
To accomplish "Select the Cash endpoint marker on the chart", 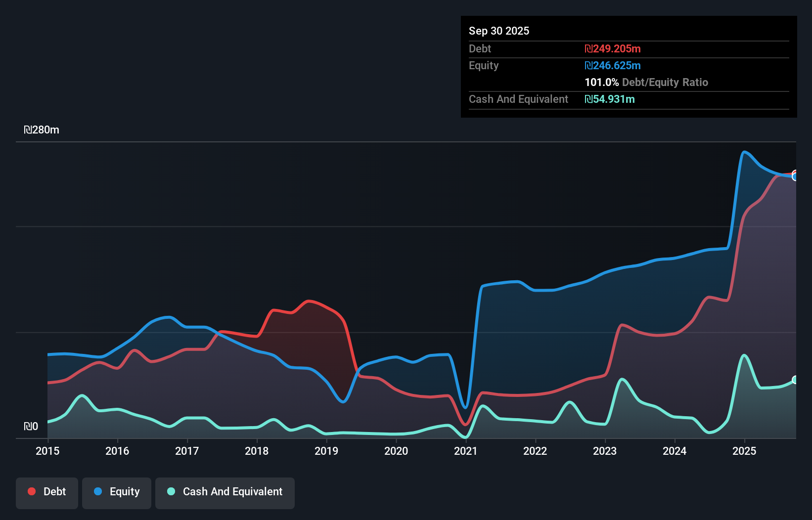I will point(795,380).
